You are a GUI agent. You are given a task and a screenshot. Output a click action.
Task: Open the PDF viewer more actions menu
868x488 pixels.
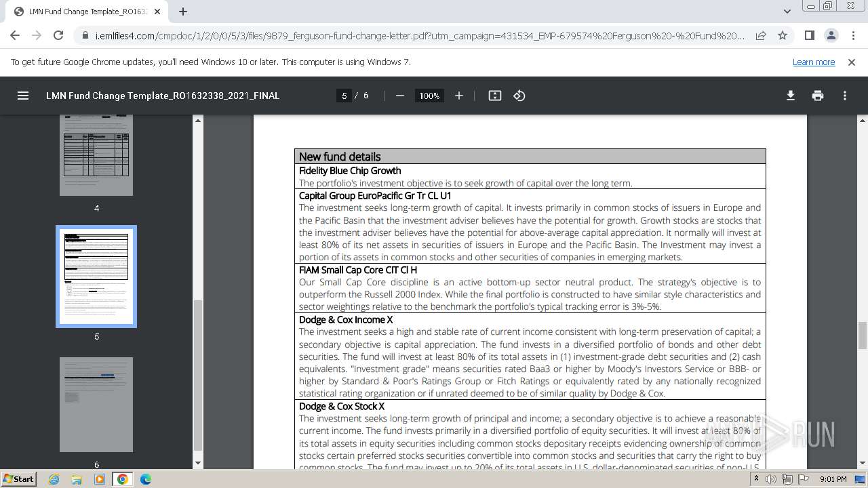pos(845,96)
